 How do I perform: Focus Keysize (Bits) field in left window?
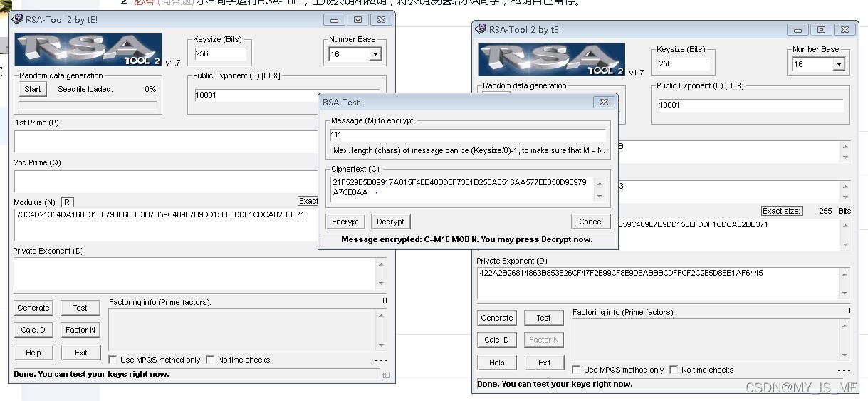click(x=219, y=53)
